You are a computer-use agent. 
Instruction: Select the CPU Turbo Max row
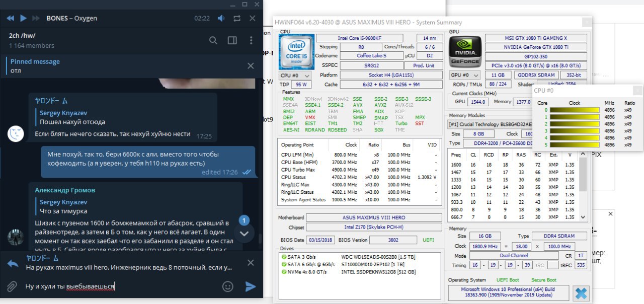[x=360, y=170]
